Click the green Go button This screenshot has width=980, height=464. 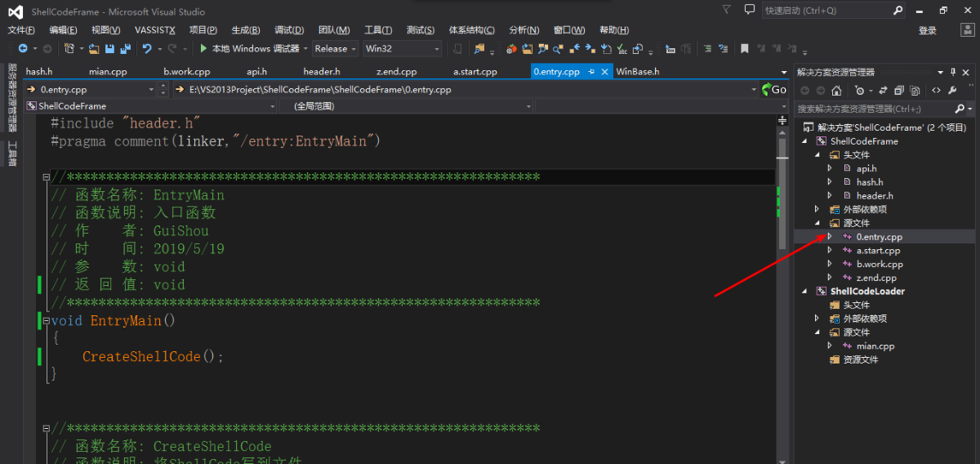tap(773, 90)
